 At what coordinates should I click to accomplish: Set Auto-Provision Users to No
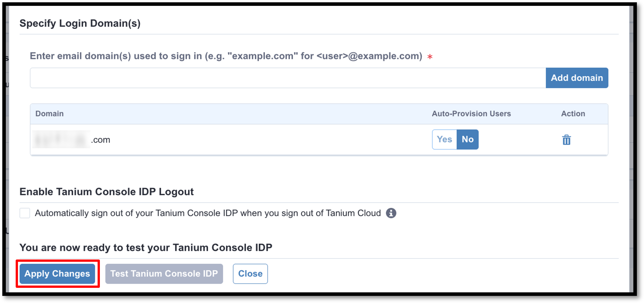[x=468, y=139]
